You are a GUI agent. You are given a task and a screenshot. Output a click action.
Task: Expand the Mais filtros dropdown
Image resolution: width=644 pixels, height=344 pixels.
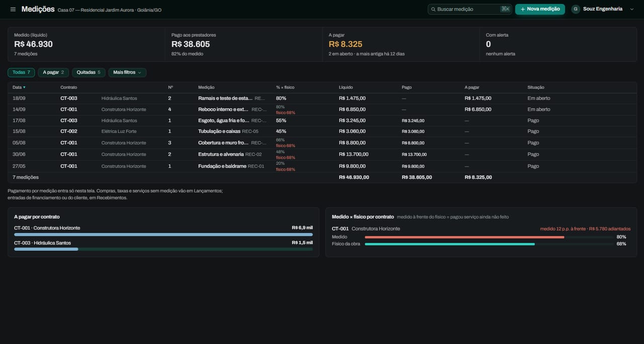pos(127,73)
